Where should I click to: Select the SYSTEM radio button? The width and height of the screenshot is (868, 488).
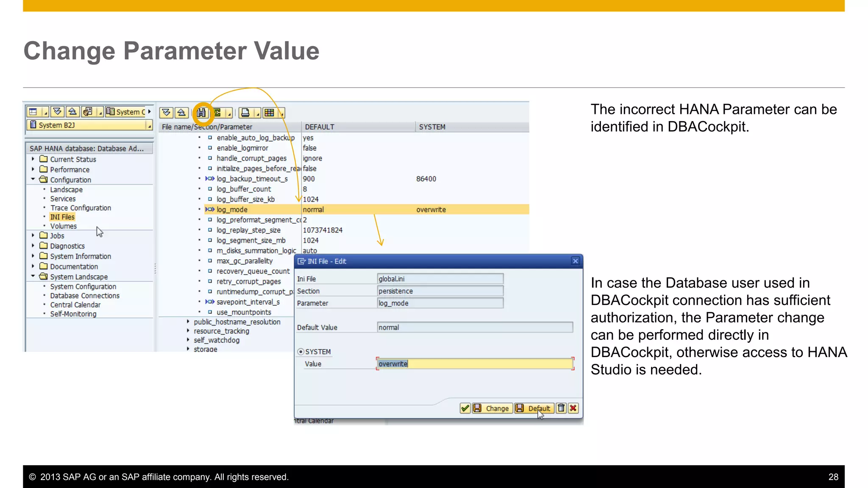pyautogui.click(x=300, y=352)
